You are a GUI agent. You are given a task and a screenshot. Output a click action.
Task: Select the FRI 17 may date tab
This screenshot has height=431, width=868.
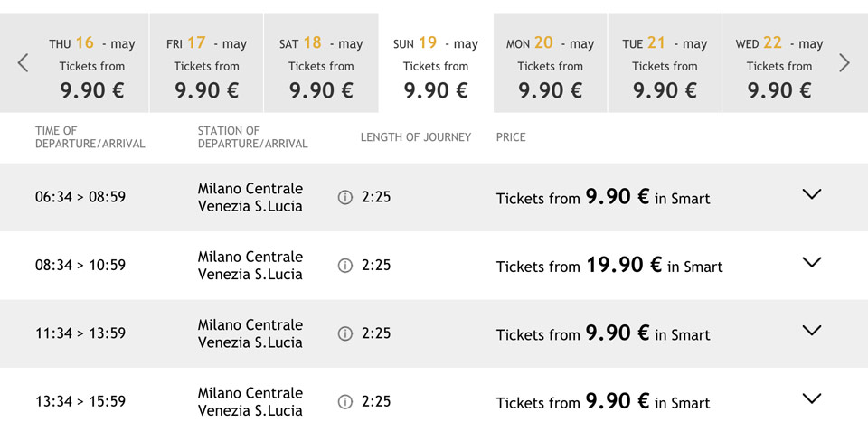pos(206,65)
